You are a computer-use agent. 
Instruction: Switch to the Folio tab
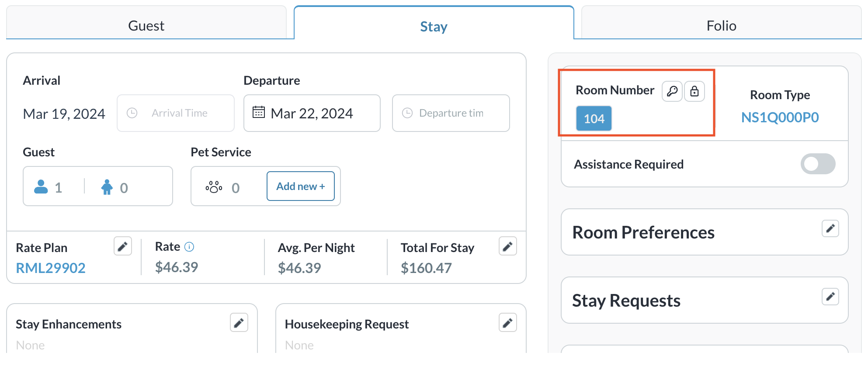(x=721, y=25)
